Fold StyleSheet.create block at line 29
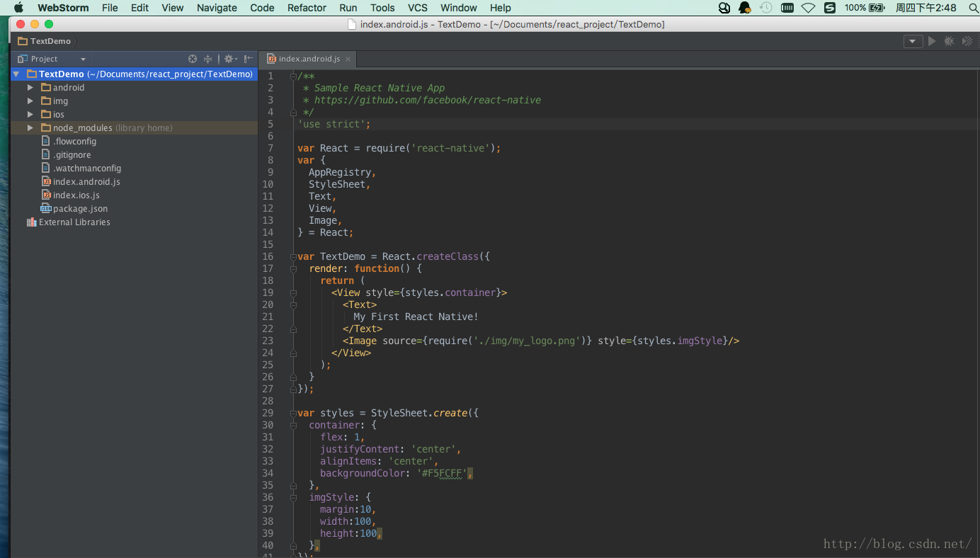980x558 pixels. (x=293, y=413)
